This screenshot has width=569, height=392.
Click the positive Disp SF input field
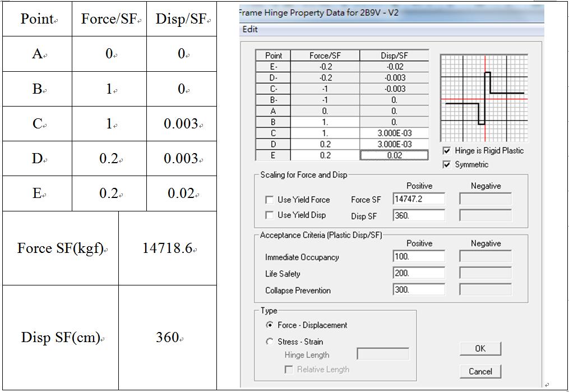419,215
